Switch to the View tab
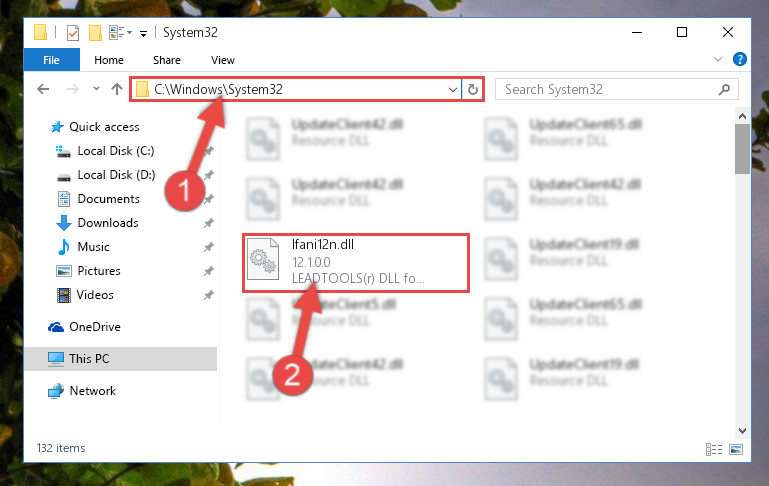769x486 pixels. point(223,60)
